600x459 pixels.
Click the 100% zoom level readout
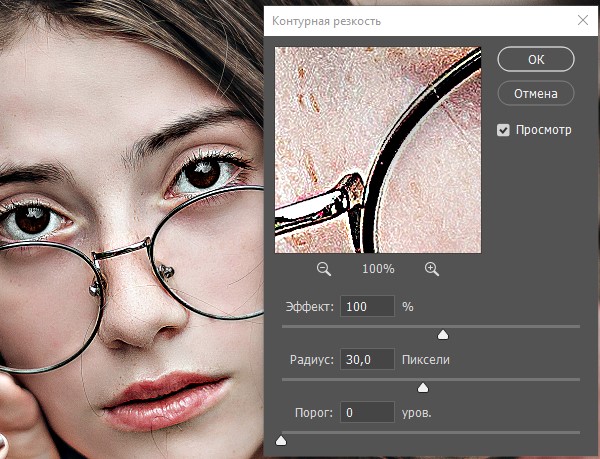click(x=378, y=269)
